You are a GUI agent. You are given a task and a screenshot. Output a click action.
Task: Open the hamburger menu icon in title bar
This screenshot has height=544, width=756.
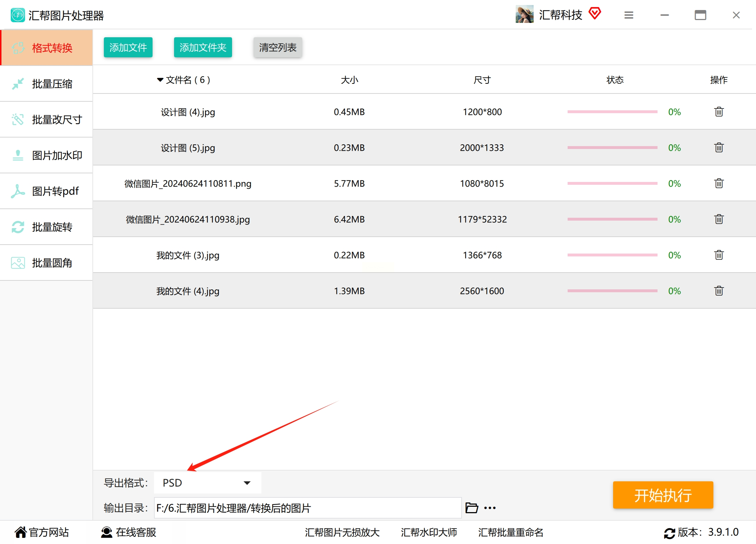[629, 15]
